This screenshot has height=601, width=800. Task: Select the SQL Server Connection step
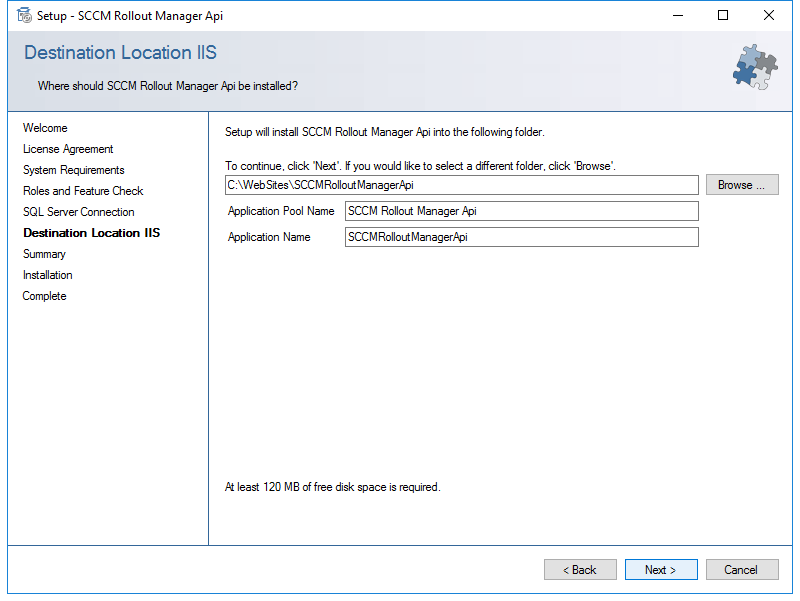click(x=79, y=212)
